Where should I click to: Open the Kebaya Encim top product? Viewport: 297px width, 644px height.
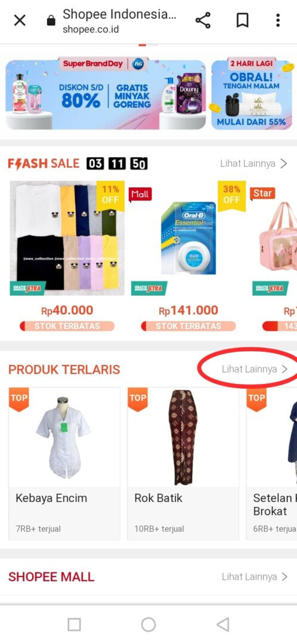point(64,463)
